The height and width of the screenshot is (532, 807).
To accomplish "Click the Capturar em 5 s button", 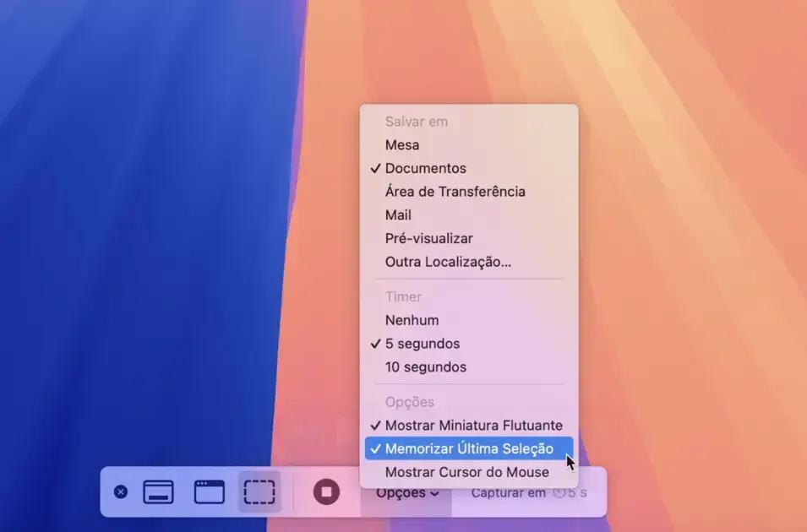I will click(x=529, y=493).
